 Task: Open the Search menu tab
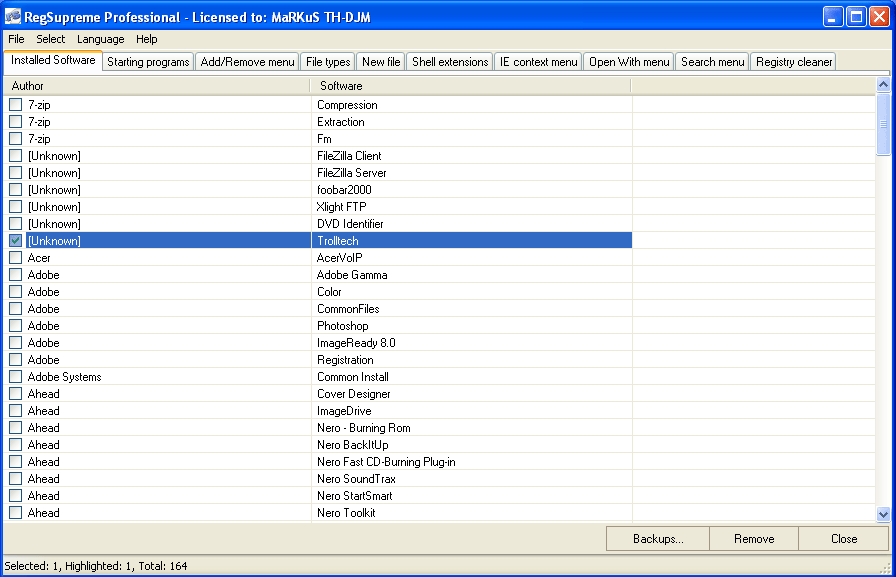coord(713,62)
